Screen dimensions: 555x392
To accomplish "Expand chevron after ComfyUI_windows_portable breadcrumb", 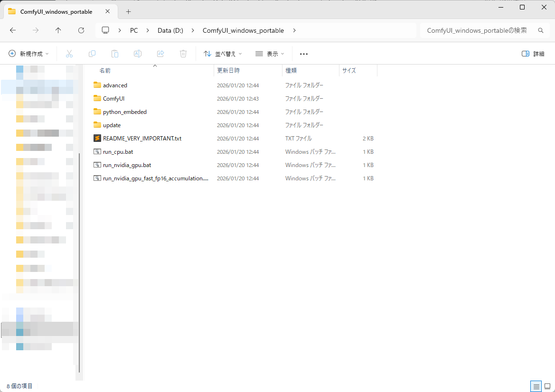I will click(x=294, y=30).
